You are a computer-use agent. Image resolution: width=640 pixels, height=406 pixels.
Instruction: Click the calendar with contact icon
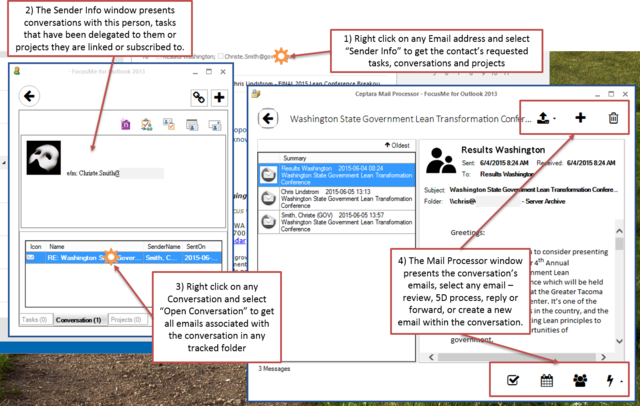192,124
